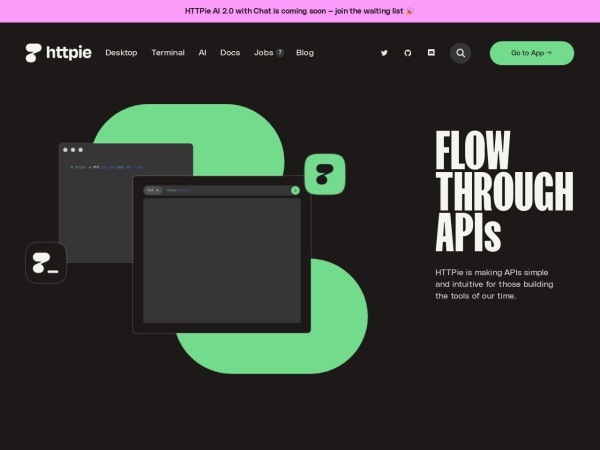This screenshot has width=600, height=450.
Task: Expand the PUT method dropdown in mockup
Action: 152,190
